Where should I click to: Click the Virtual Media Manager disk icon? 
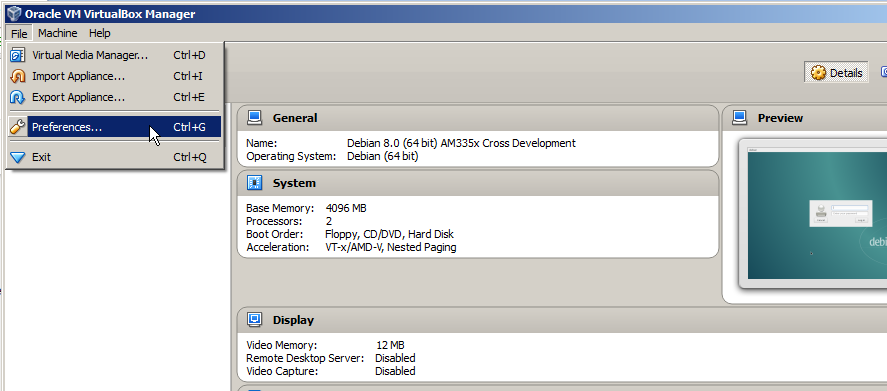tap(18, 55)
